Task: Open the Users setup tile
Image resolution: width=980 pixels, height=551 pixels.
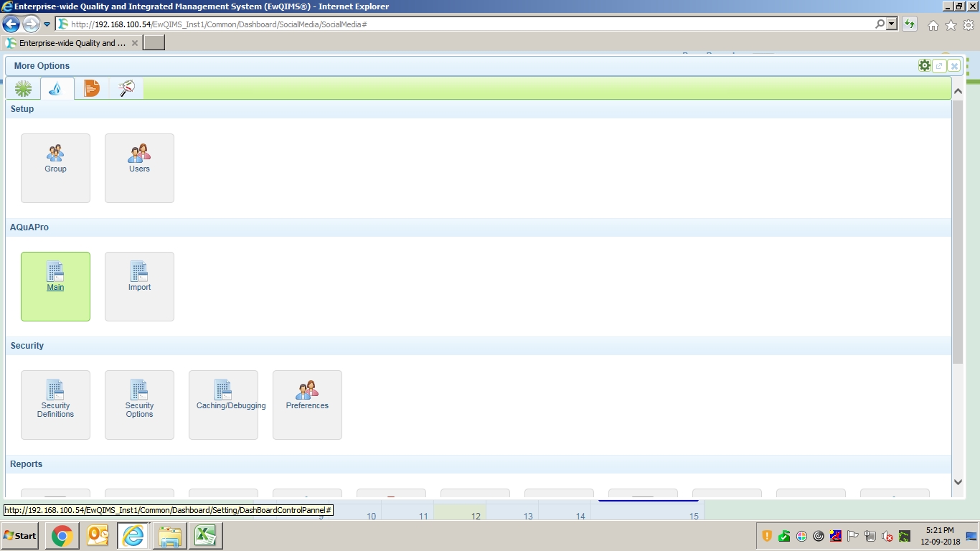Action: point(139,168)
